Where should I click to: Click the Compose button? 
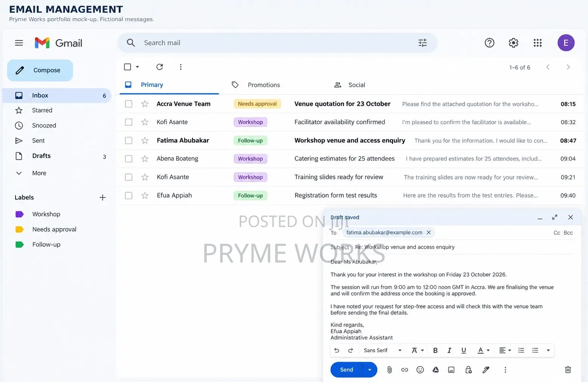[40, 70]
